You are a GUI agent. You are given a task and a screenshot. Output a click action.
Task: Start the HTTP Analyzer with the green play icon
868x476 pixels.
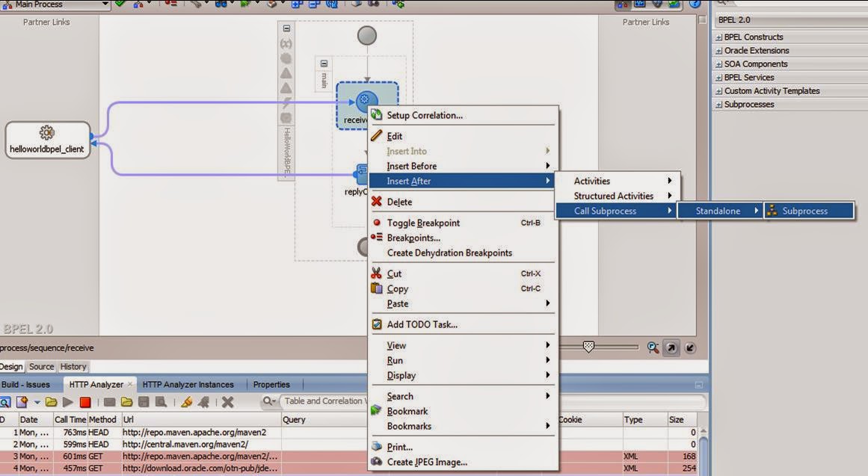(67, 401)
